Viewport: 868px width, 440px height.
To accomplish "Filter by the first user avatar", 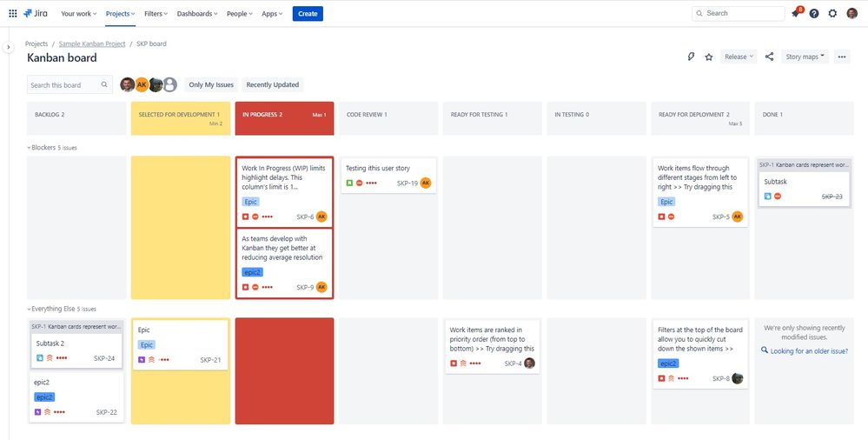I will pos(128,85).
